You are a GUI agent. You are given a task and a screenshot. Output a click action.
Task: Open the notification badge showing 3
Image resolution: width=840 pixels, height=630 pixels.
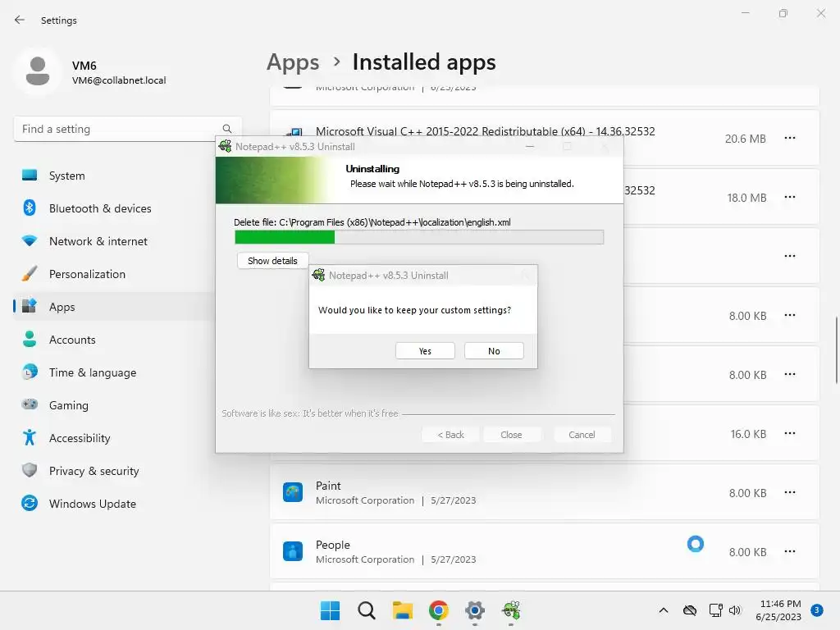[x=817, y=610]
